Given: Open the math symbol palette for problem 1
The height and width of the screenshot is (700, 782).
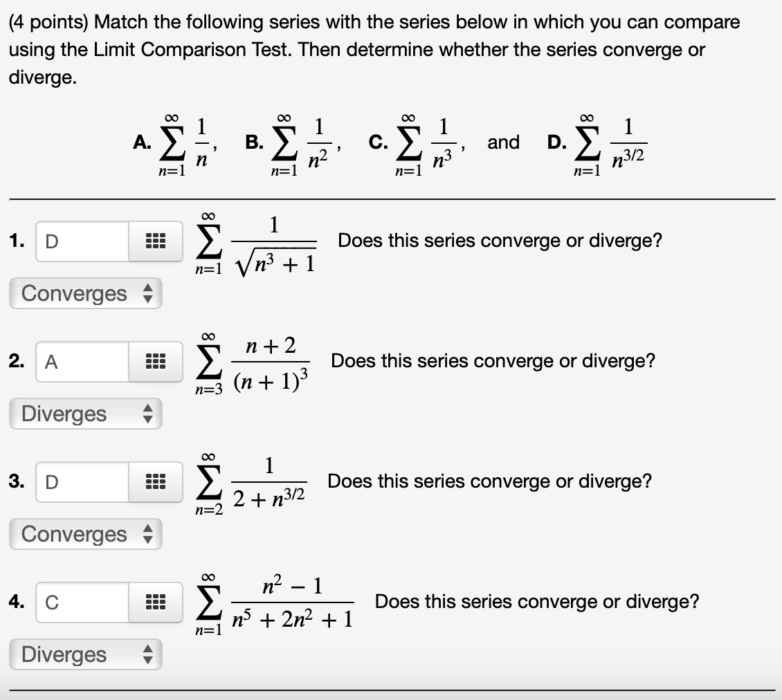Looking at the screenshot, I should pos(155,242).
